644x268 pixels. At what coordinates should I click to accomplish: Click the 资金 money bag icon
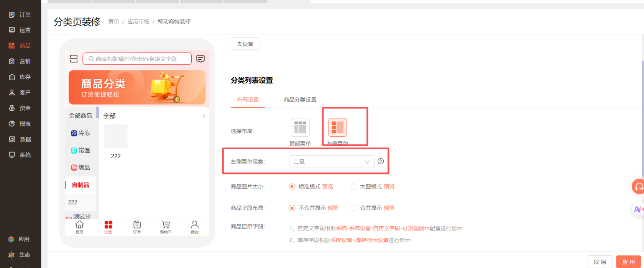[12, 108]
